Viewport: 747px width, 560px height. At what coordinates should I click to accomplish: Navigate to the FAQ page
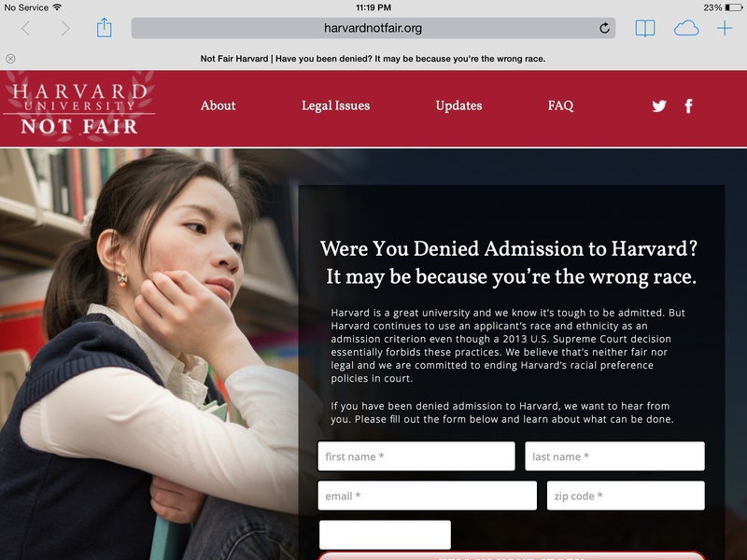tap(560, 106)
